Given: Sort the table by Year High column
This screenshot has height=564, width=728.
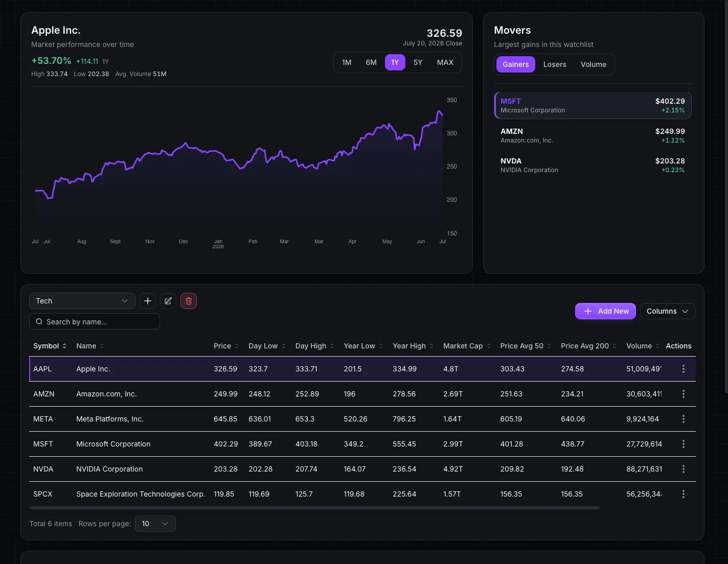Looking at the screenshot, I should coord(413,346).
